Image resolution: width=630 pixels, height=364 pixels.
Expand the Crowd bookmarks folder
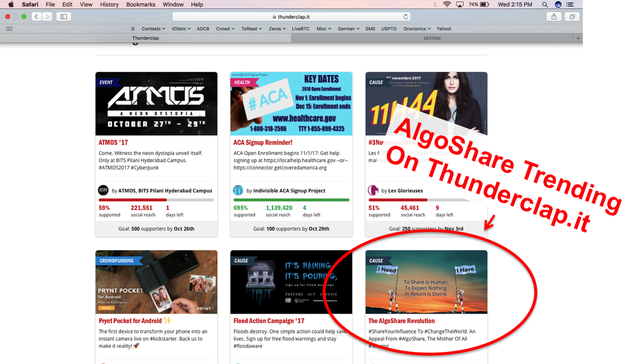225,29
